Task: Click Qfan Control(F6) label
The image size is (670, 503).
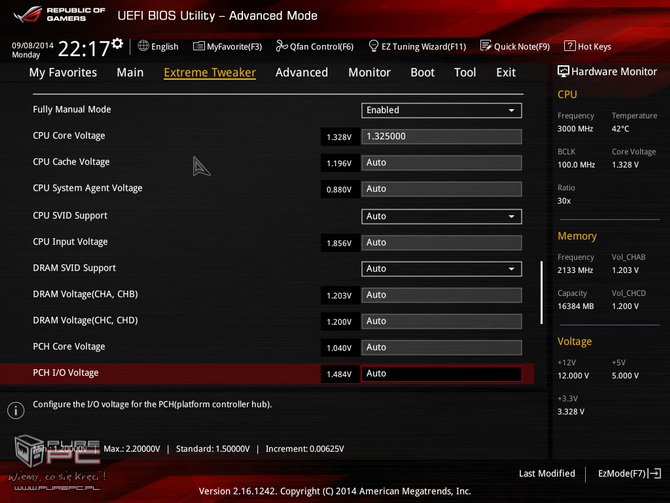Action: click(x=322, y=47)
